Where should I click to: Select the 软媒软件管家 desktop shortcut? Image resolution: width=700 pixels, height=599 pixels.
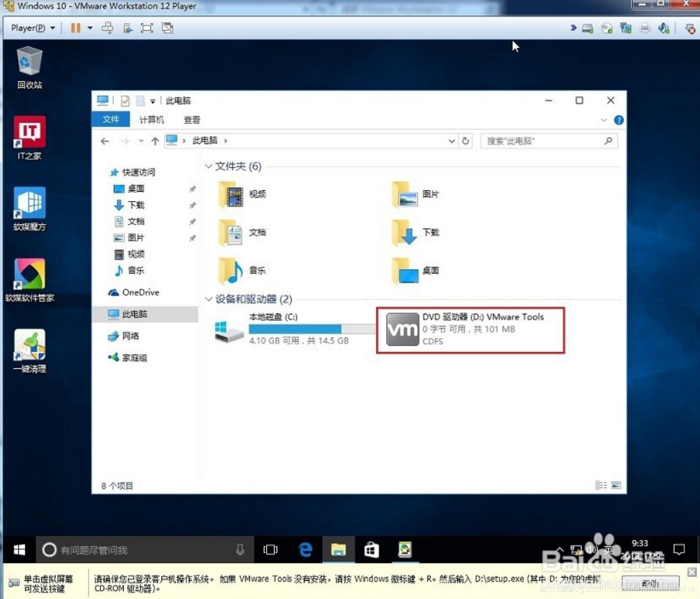click(x=30, y=280)
